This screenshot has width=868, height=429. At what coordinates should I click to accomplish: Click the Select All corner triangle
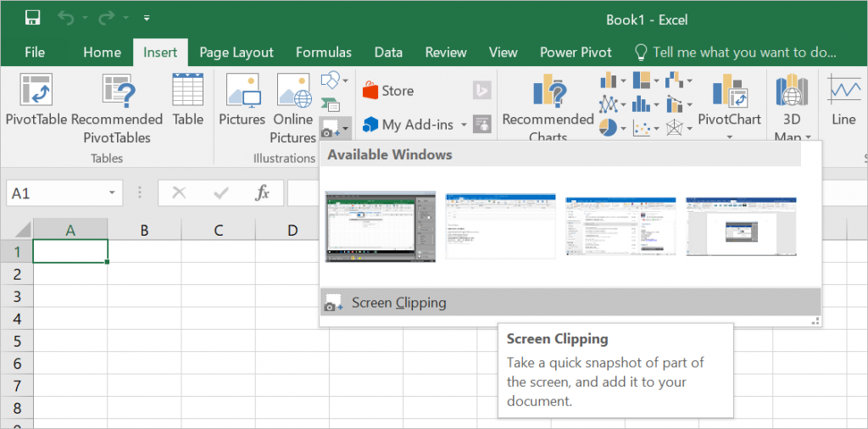point(23,230)
